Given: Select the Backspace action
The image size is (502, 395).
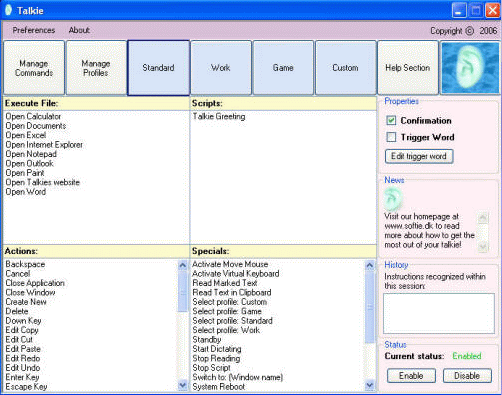Looking at the screenshot, I should tap(25, 264).
